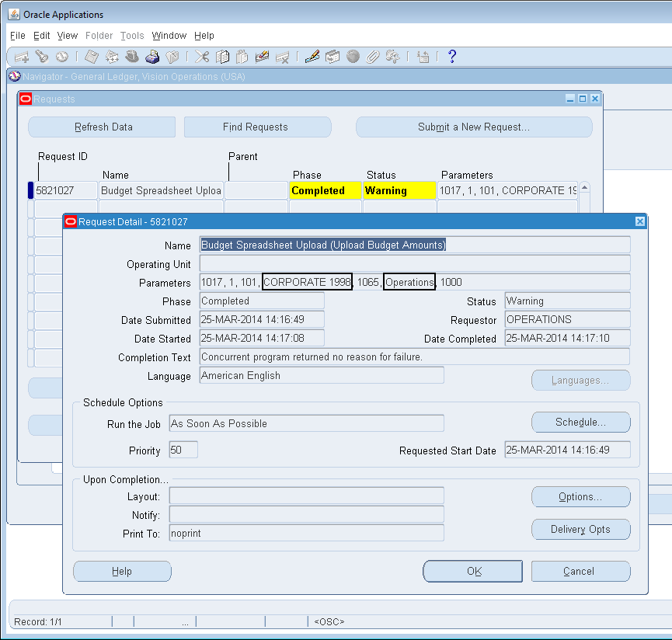Viewport: 672px width, 640px height.
Task: Open the Folder menu
Action: tap(99, 36)
